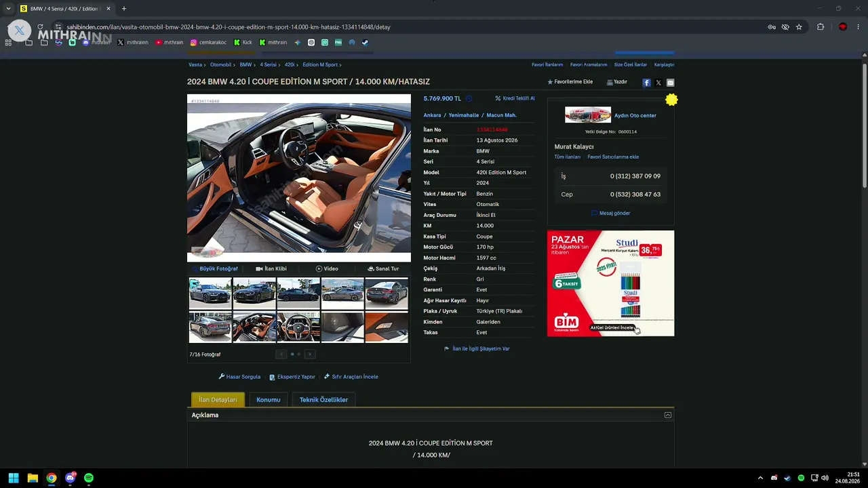Open the volume icon in system tray

(825, 478)
